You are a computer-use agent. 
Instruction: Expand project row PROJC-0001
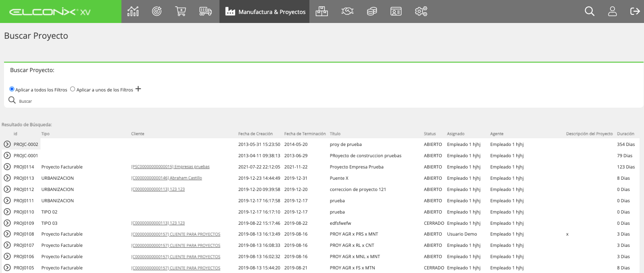7,155
